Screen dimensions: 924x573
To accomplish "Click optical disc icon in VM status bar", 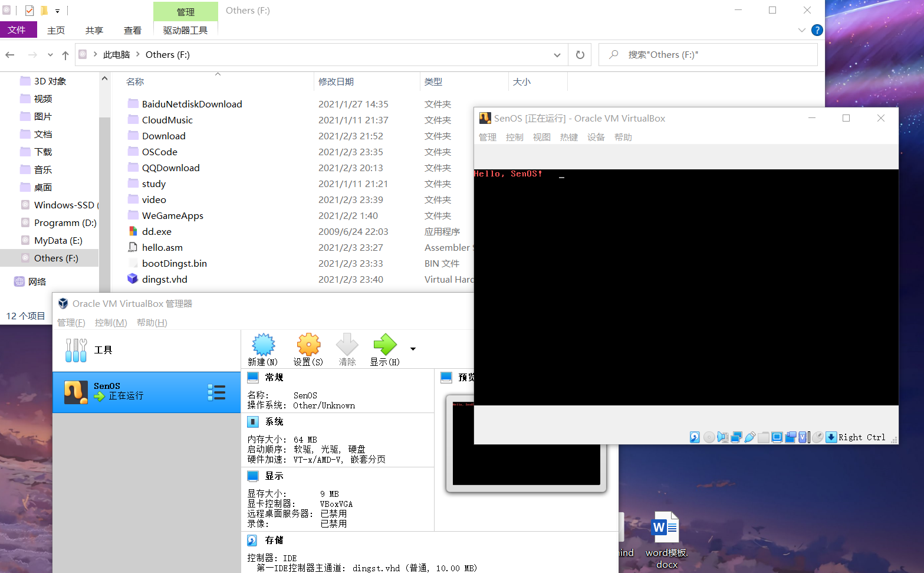I will [x=709, y=437].
